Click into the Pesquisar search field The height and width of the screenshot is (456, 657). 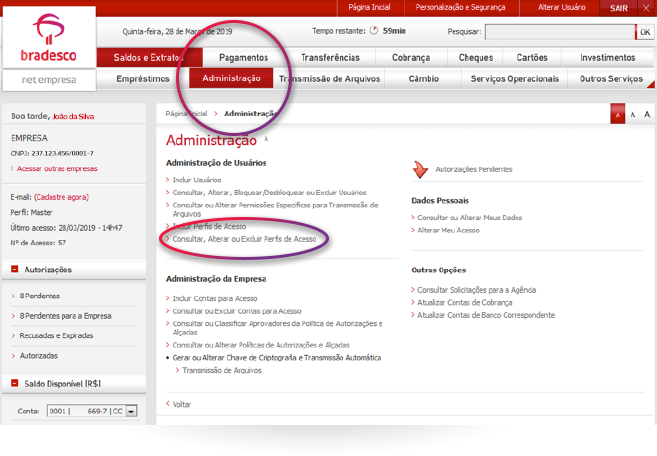point(560,32)
